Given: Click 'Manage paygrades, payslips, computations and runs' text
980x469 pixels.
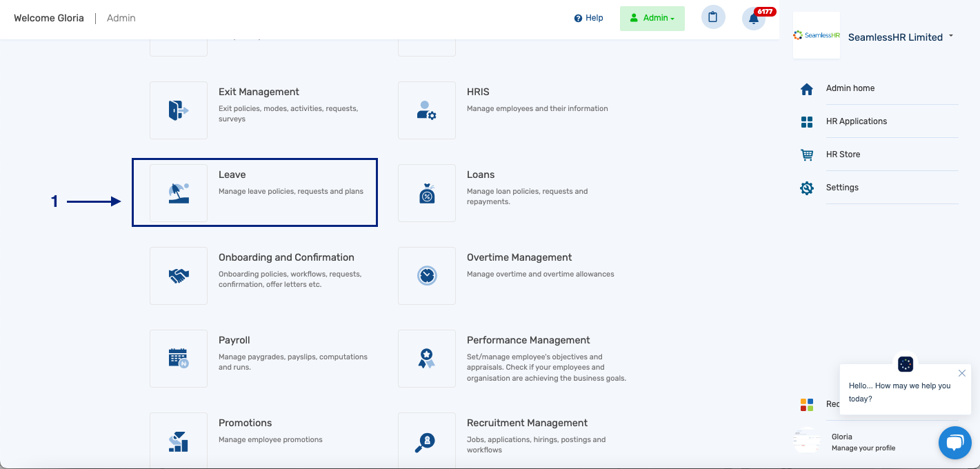Looking at the screenshot, I should pyautogui.click(x=293, y=362).
